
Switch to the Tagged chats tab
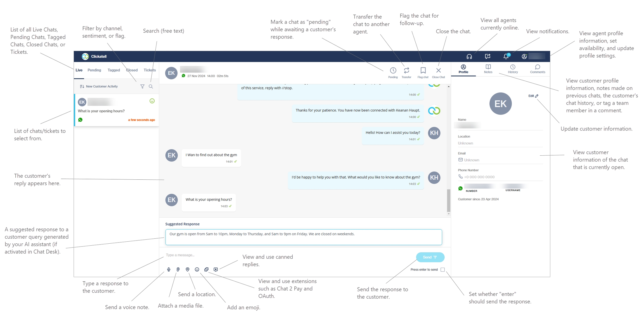(x=113, y=70)
